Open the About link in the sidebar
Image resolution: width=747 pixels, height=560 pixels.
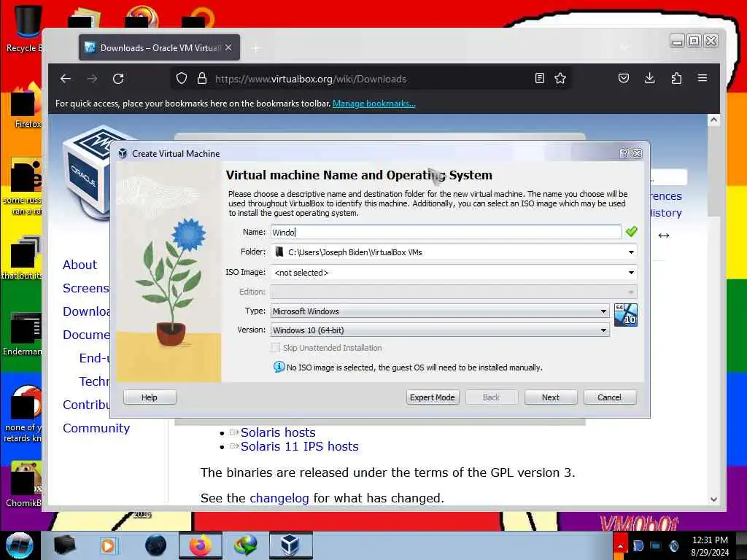click(x=80, y=265)
